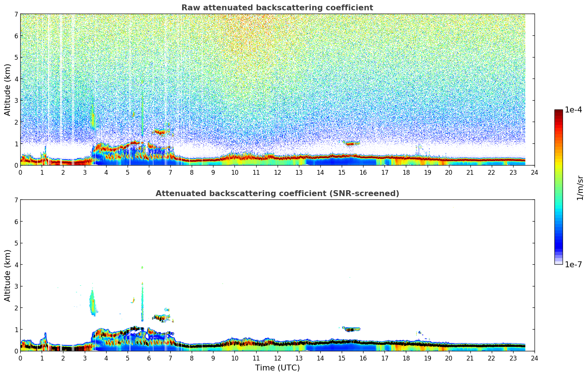The image size is (588, 376).
Task: Click the "0" time tick under the raw plot
Action: [x=20, y=172]
